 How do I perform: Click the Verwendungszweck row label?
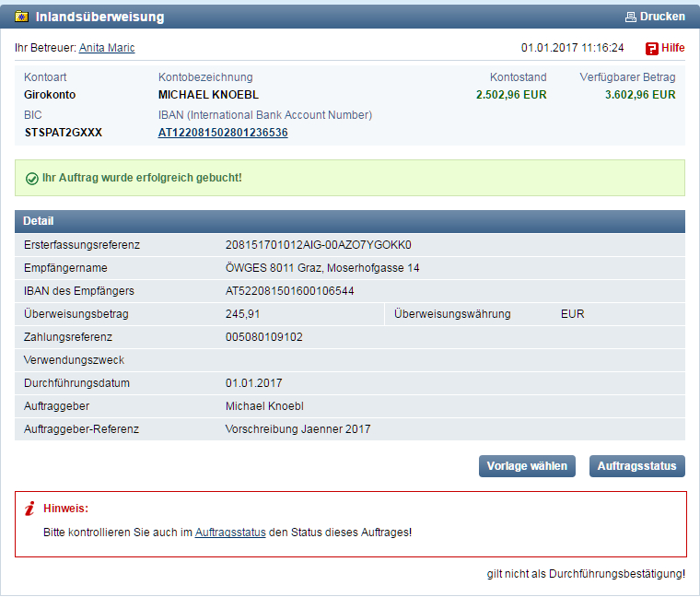coord(74,360)
